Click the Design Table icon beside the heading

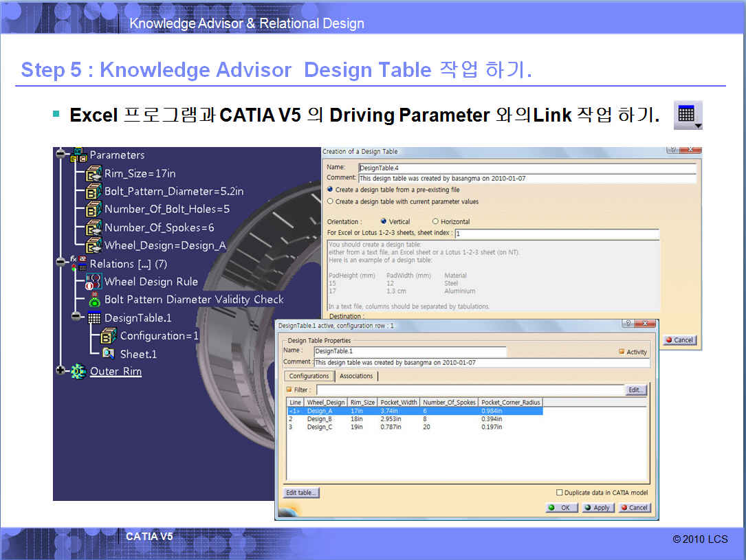(687, 115)
